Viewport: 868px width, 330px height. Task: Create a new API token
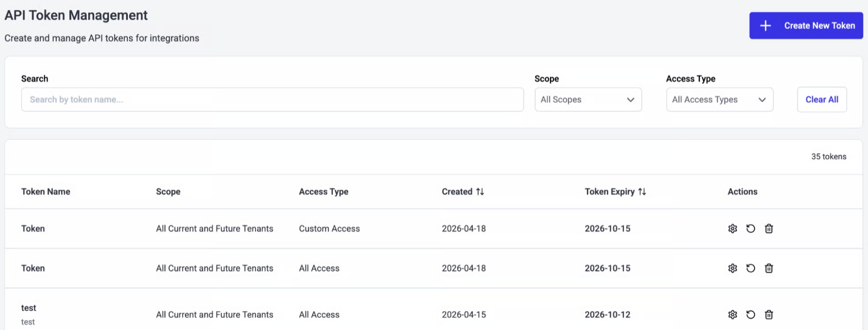(x=806, y=26)
